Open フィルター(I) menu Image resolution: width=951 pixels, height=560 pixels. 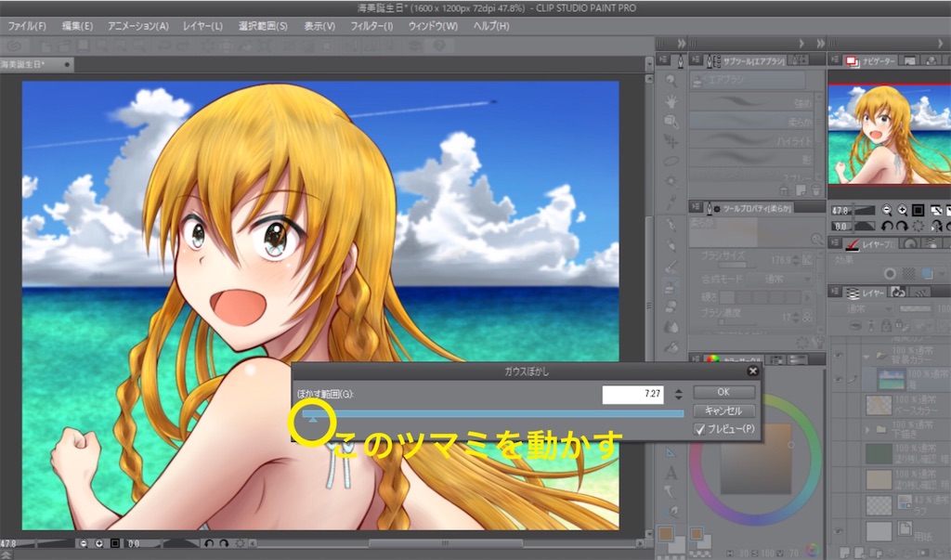[371, 26]
